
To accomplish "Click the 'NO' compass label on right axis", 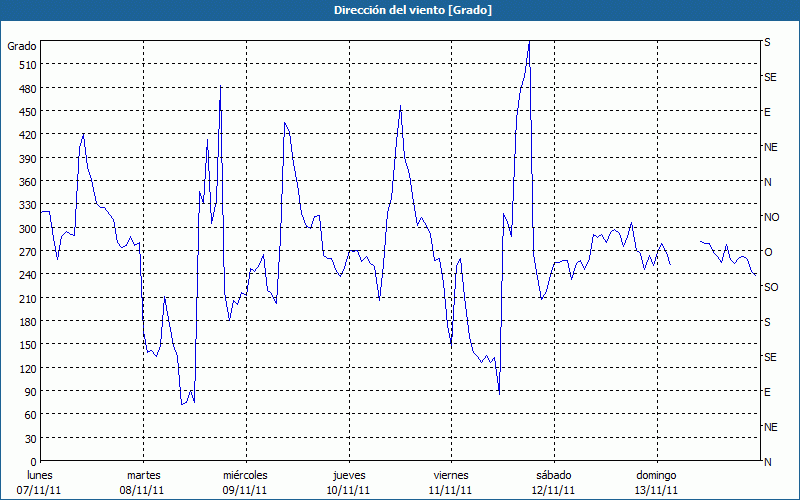I will click(771, 217).
